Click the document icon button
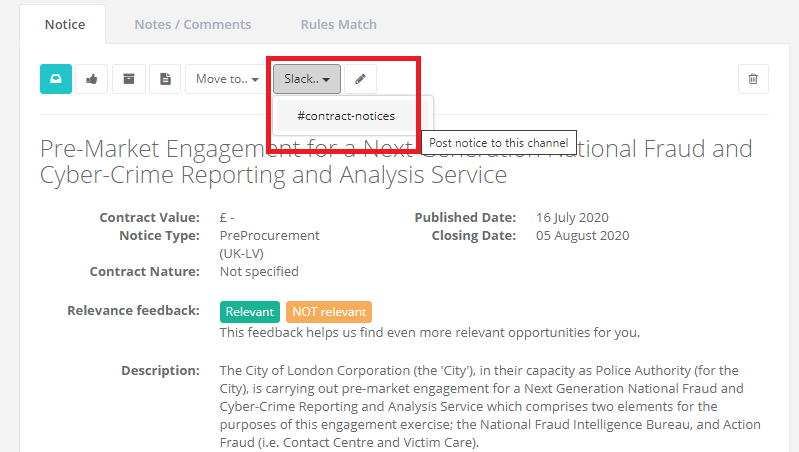The height and width of the screenshot is (452, 799). pos(165,79)
